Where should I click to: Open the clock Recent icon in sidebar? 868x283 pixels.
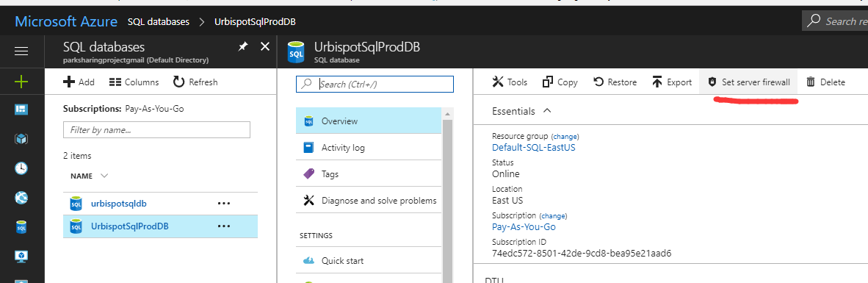tap(21, 168)
